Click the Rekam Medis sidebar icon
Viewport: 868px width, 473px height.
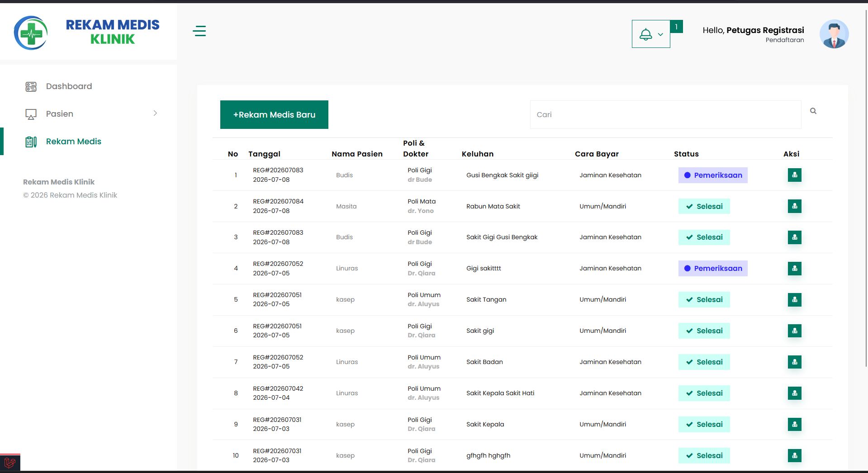click(31, 142)
